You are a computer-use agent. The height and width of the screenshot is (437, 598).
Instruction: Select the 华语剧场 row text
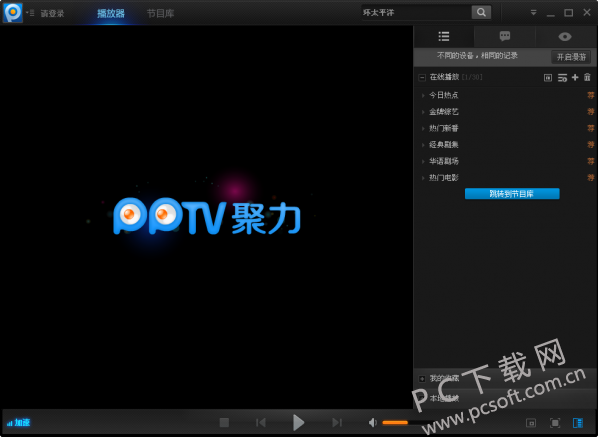[444, 161]
